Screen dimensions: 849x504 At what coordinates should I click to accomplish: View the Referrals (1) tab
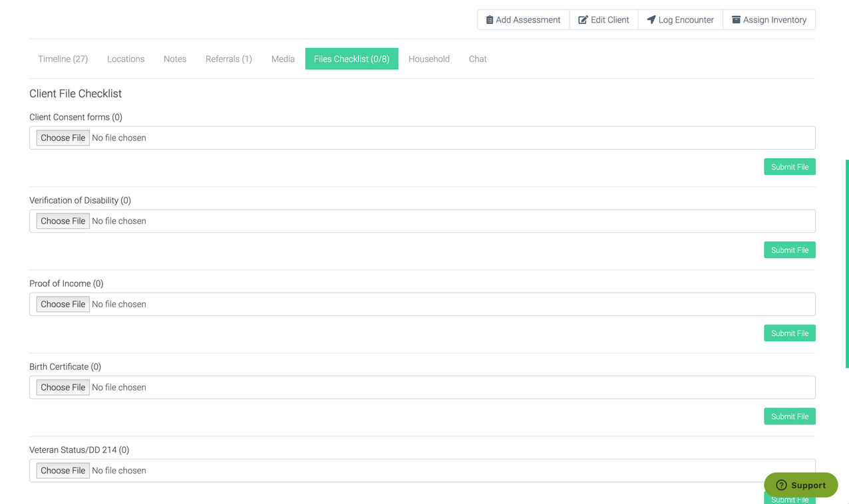click(229, 59)
